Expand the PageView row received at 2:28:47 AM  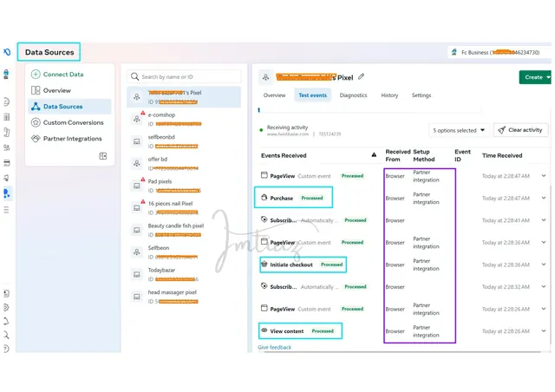pyautogui.click(x=544, y=176)
